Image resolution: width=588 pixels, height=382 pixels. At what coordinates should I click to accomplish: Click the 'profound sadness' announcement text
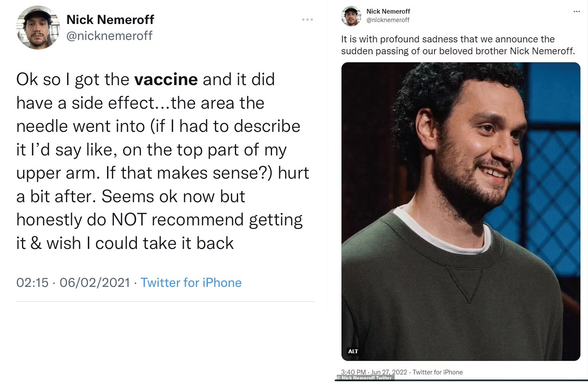point(448,39)
